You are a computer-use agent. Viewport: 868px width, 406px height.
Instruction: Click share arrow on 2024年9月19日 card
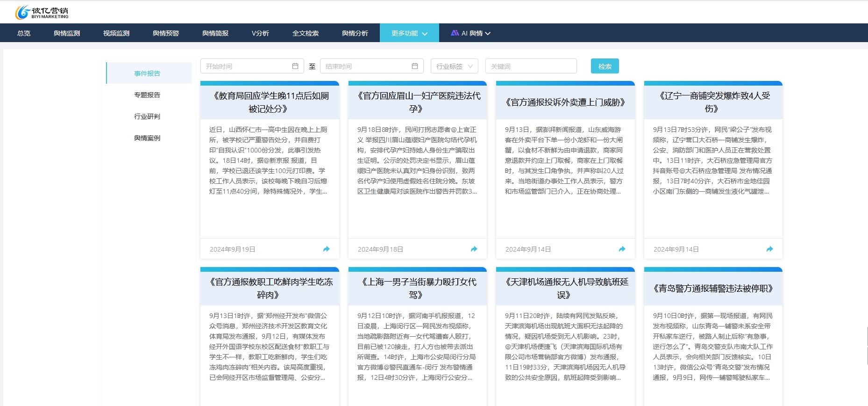[x=326, y=249]
